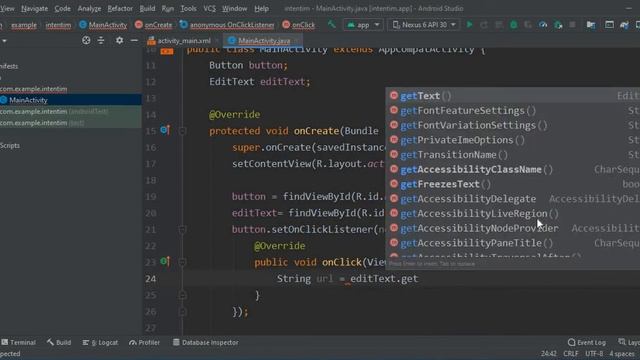Change 4 spaces indent setting
Image resolution: width=640 pixels, height=360 pixels.
coord(622,353)
